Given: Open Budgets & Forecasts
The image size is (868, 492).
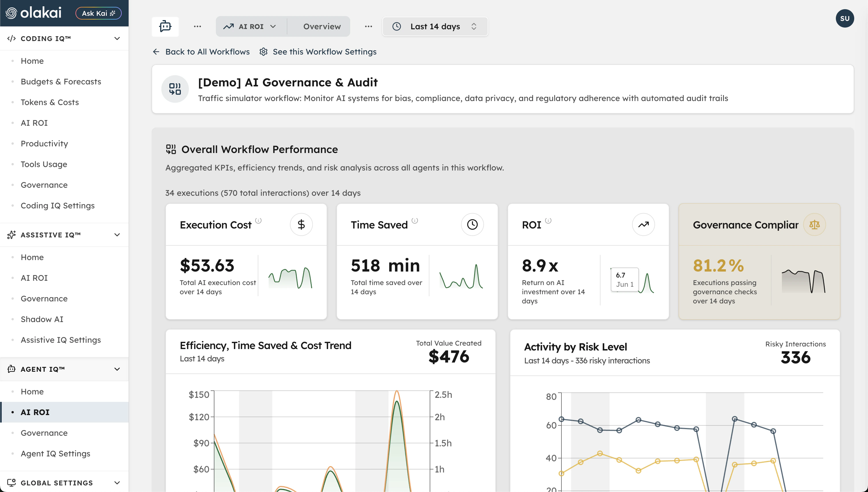Looking at the screenshot, I should tap(61, 82).
